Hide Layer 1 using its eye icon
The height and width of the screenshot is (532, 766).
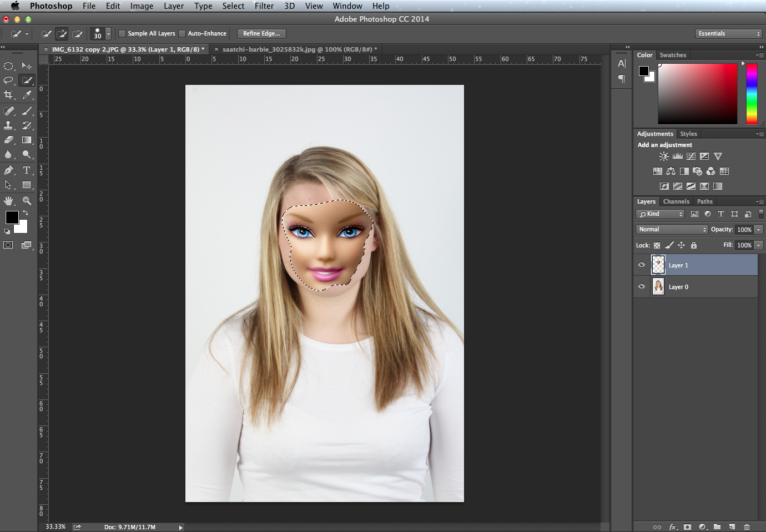click(x=642, y=265)
